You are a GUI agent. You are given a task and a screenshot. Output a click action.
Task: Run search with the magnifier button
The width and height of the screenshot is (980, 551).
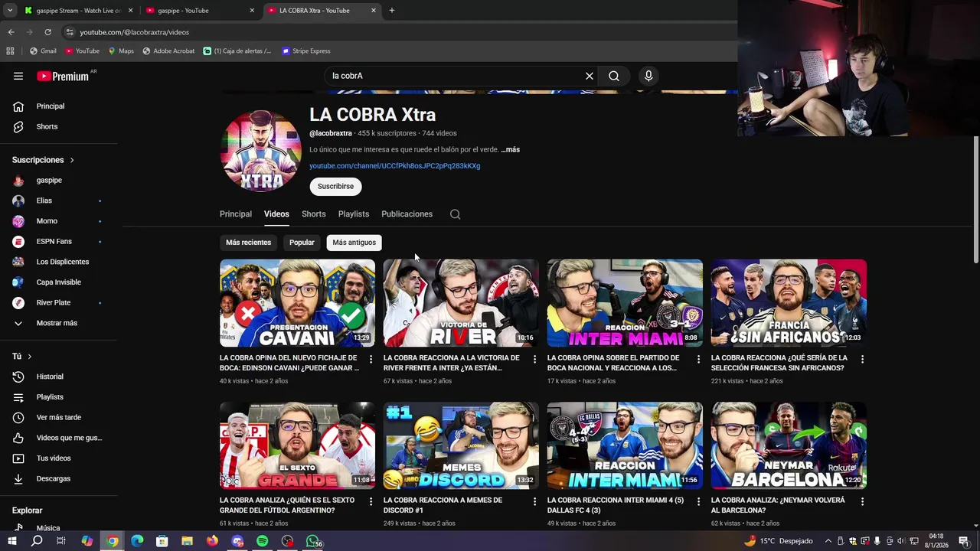[x=614, y=76]
